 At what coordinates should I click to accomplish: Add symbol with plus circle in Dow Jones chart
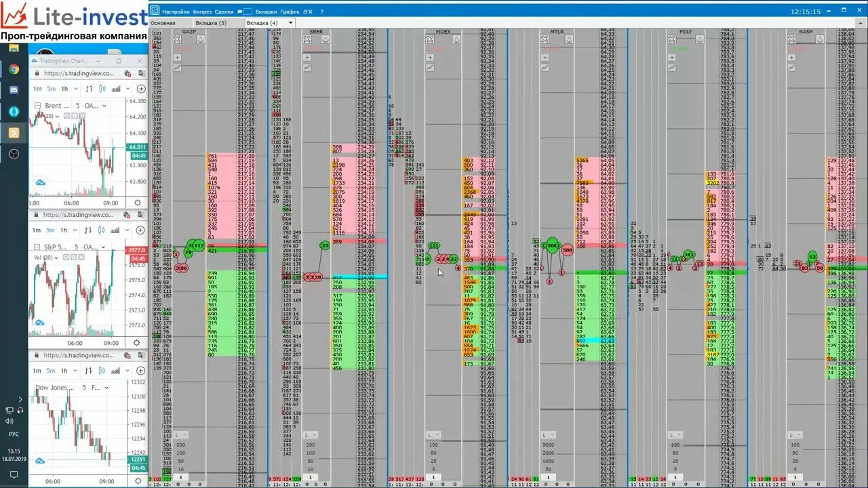point(141,371)
